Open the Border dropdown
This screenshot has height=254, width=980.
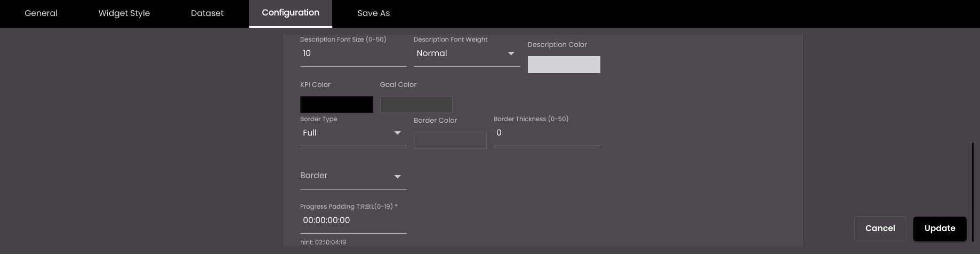[x=354, y=176]
